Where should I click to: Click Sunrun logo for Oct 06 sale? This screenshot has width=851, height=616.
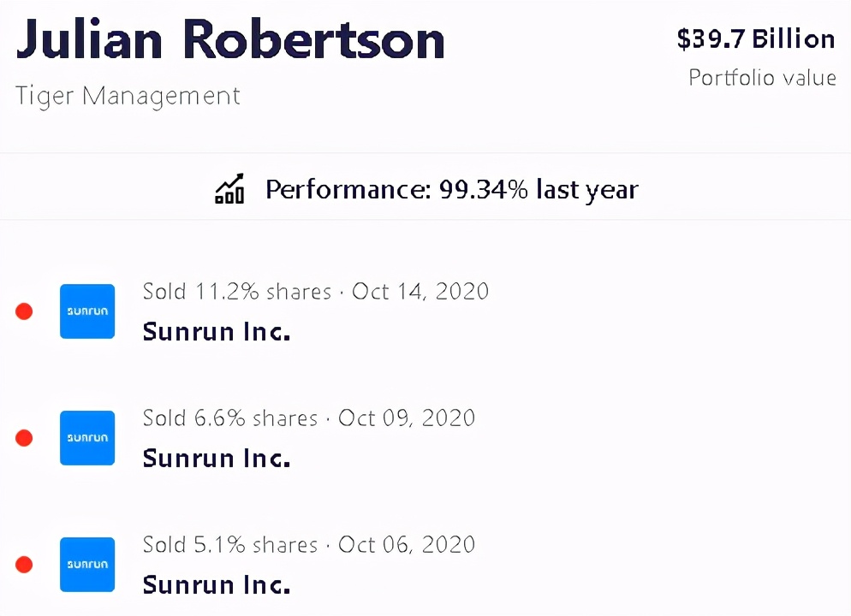87,565
